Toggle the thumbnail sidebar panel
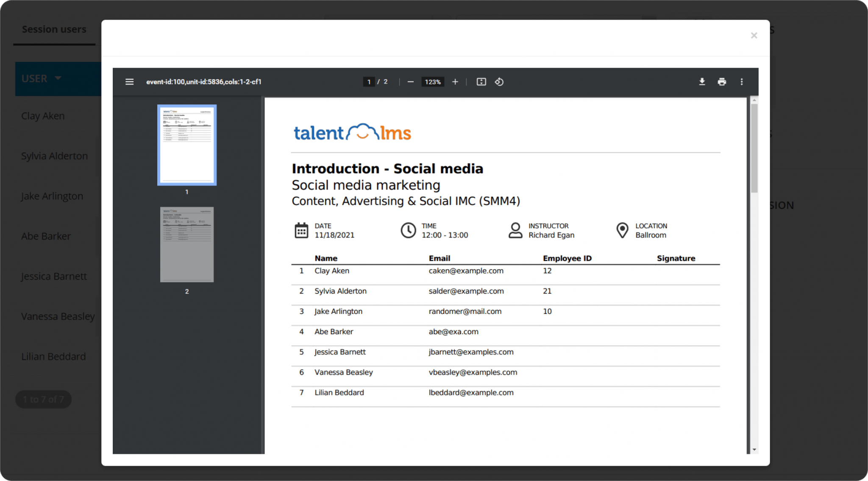The image size is (868, 481). (129, 81)
